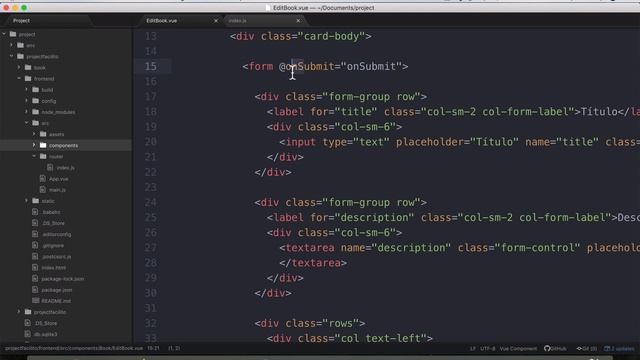This screenshot has height=360, width=640.
Task: Click the card-body class text on line 13
Action: [334, 36]
